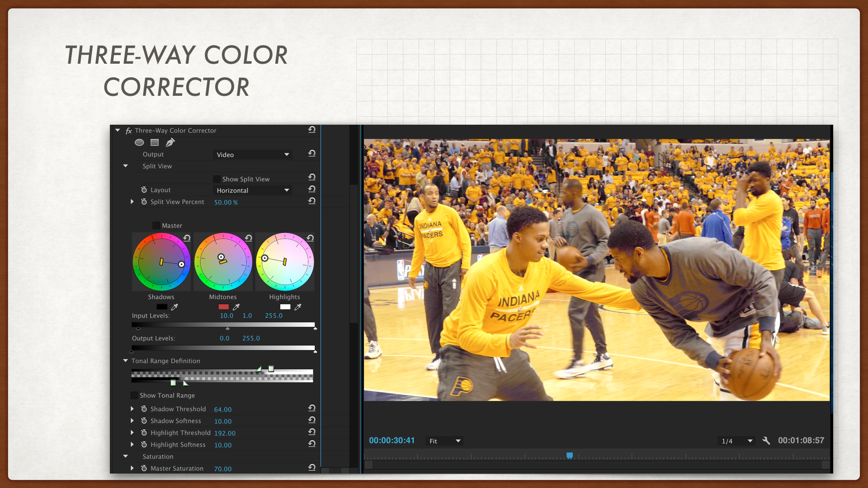Pick highlights color with eyedropper
The width and height of the screenshot is (868, 488).
(297, 307)
